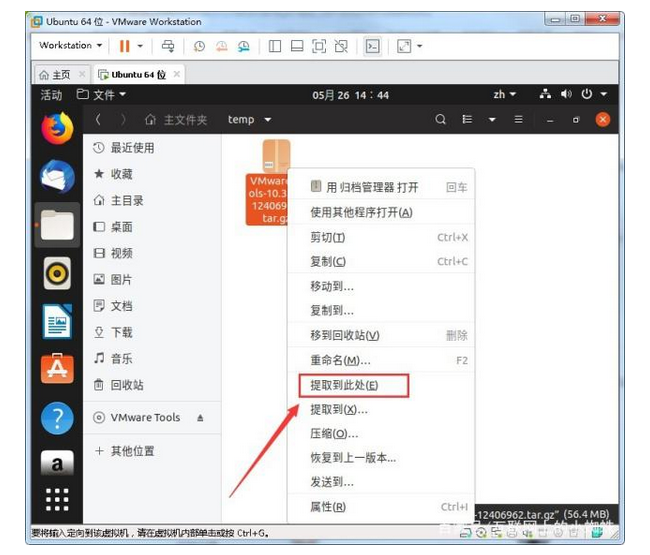
Task: Choose 复制(C) from context menu
Action: [x=381, y=262]
